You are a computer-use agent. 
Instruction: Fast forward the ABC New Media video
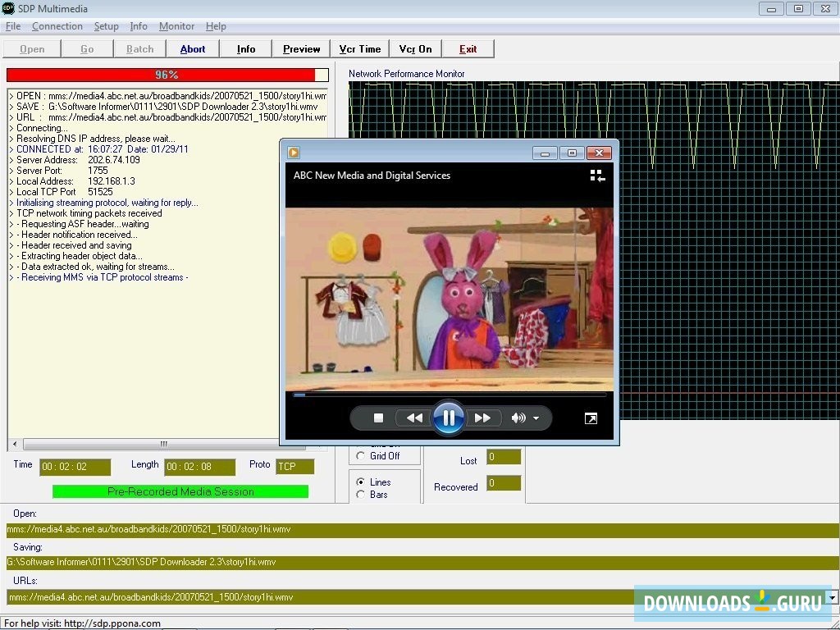pos(483,418)
